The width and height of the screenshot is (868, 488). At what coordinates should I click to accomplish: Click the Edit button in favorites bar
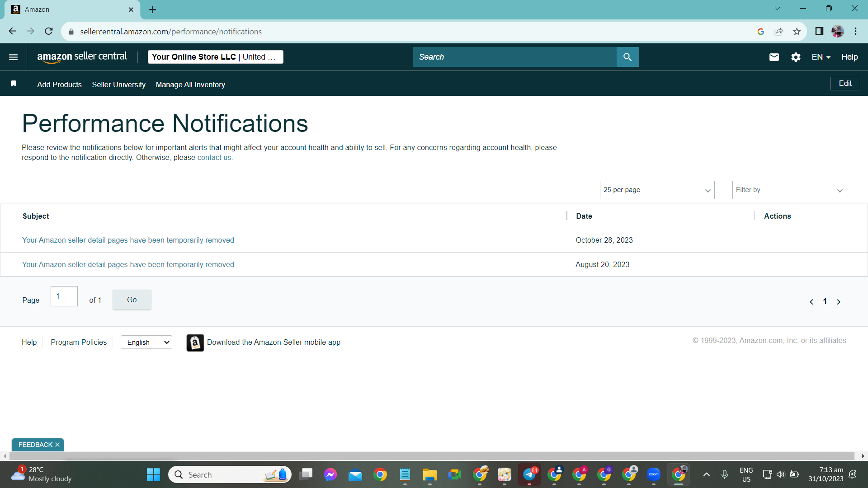point(845,84)
